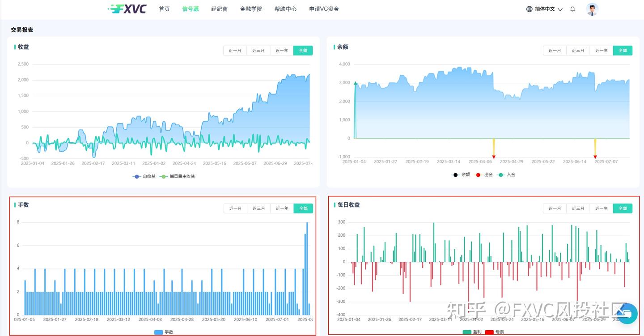Expand the 简体中文 language dropdown chevron
This screenshot has width=644, height=336.
tap(560, 9)
